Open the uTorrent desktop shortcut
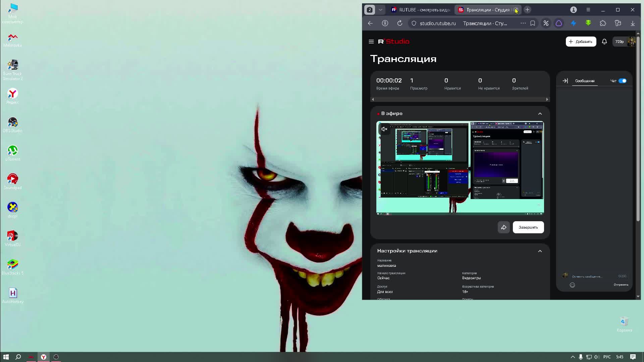Image resolution: width=644 pixels, height=362 pixels. pyautogui.click(x=13, y=153)
